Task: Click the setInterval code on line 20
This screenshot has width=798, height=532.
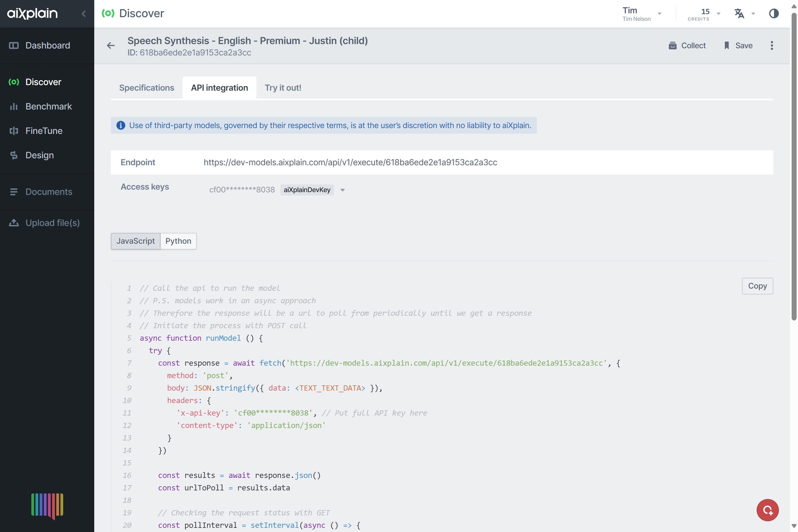Action: (x=274, y=525)
